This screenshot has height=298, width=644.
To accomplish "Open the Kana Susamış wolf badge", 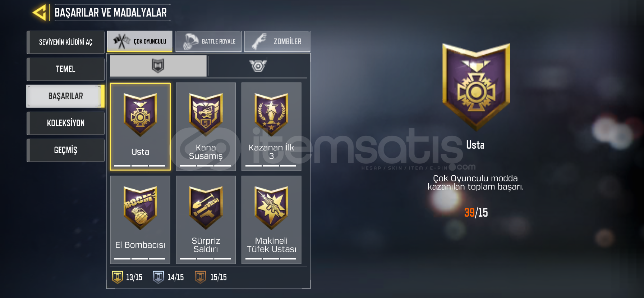I will [x=206, y=127].
